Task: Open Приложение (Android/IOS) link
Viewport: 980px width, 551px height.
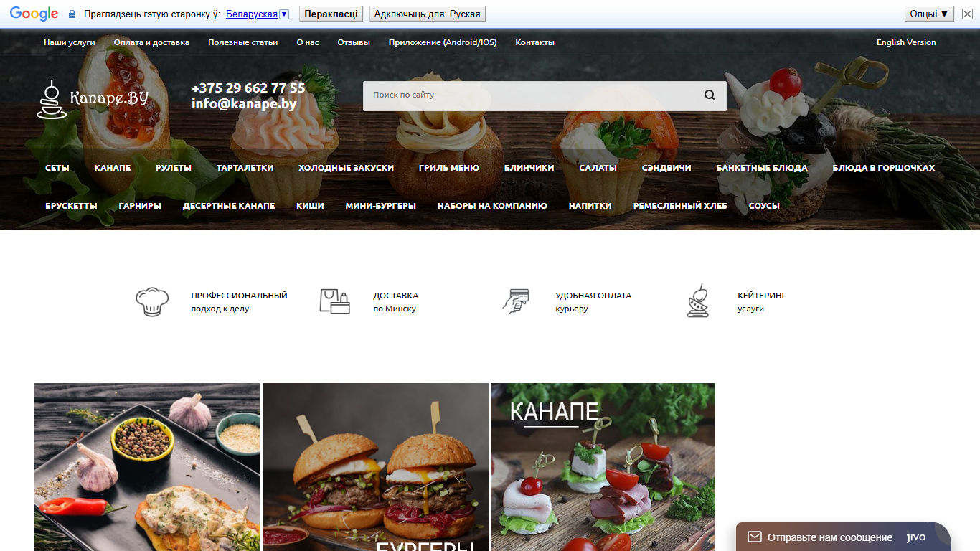Action: pos(443,42)
